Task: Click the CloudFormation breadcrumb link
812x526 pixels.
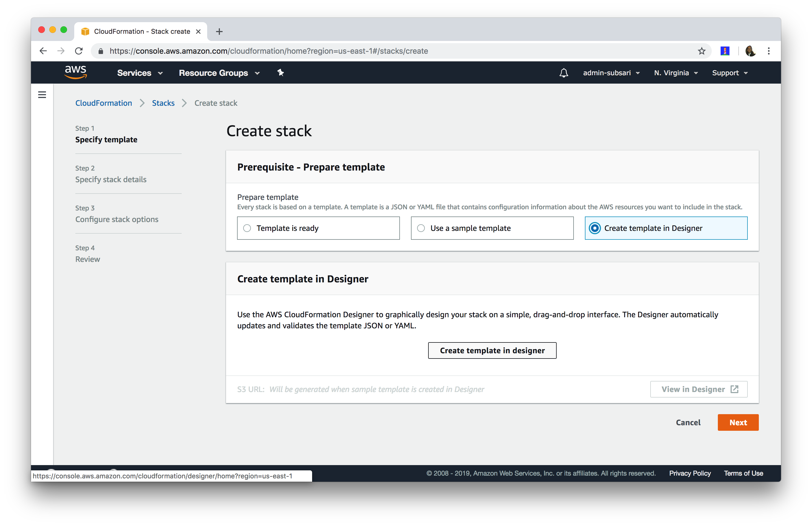Action: click(104, 102)
